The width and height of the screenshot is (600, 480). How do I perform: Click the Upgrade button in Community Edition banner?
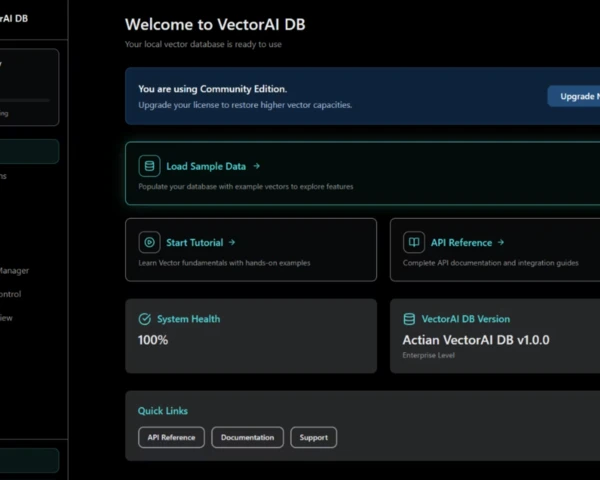[574, 96]
